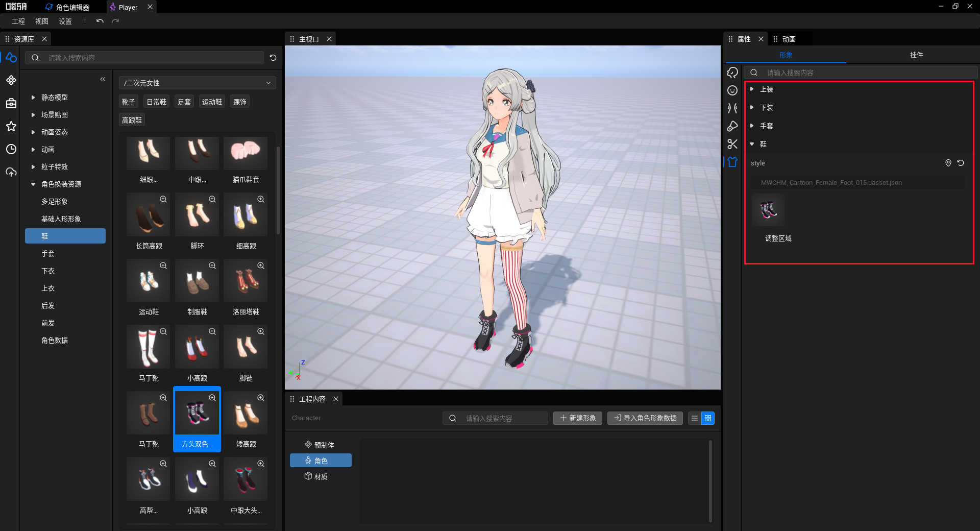Click the properties panel search field
The width and height of the screenshot is (980, 531).
point(861,73)
